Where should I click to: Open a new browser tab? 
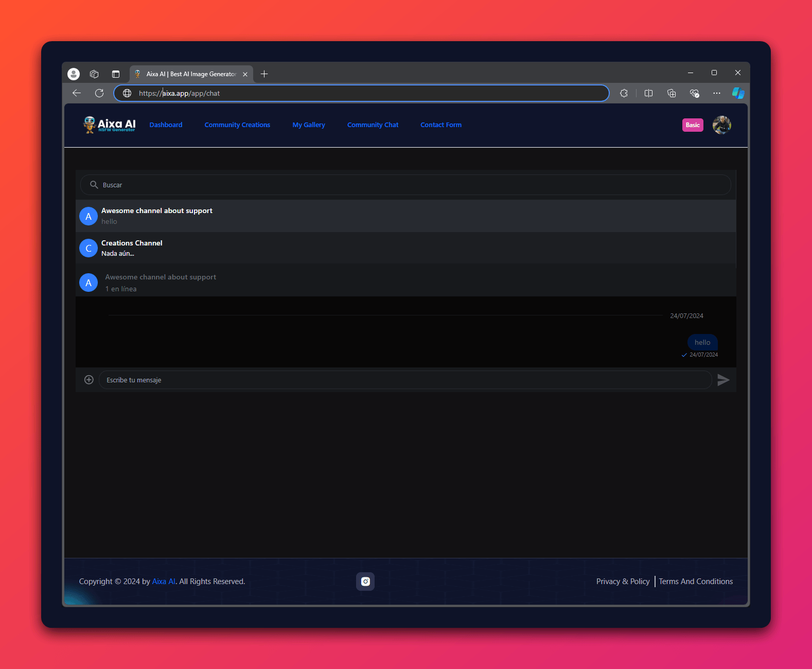(x=264, y=74)
